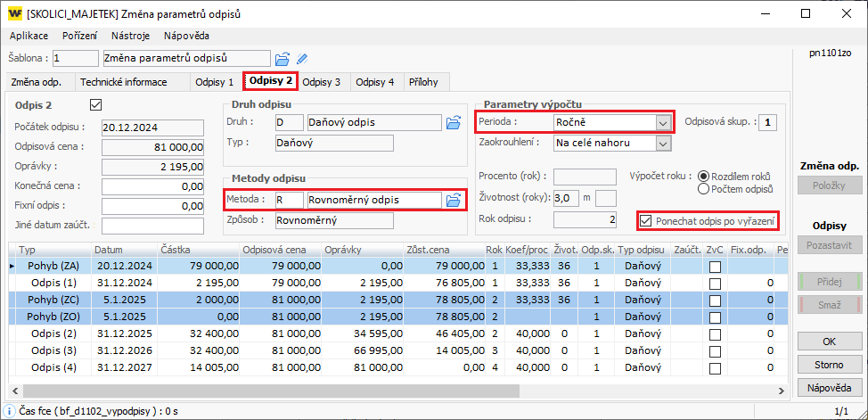Viewport: 868px width, 420px height.
Task: Expand the Perioda dropdown
Action: pos(662,122)
